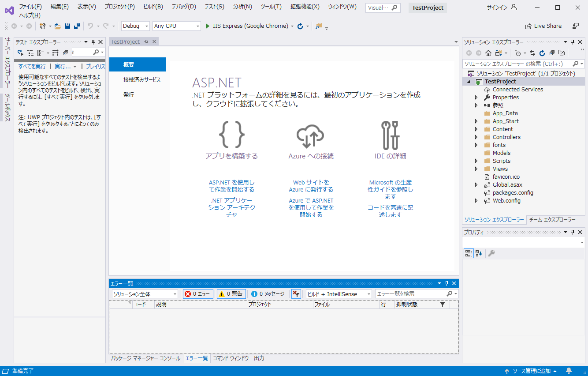The width and height of the screenshot is (588, 376).
Task: Click the Home icon in Solution Explorer
Action: tap(488, 53)
